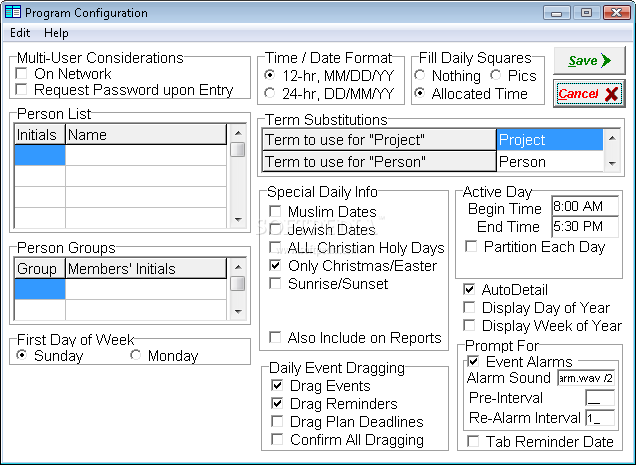Screen dimensions: 636x465
Task: Click the Initials column header
Action: tap(40, 134)
